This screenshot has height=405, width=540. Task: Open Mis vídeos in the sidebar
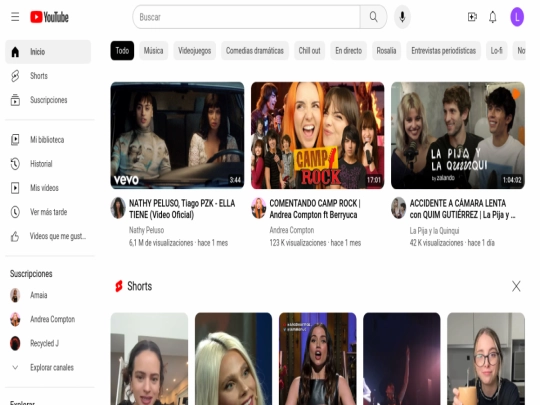click(x=48, y=188)
